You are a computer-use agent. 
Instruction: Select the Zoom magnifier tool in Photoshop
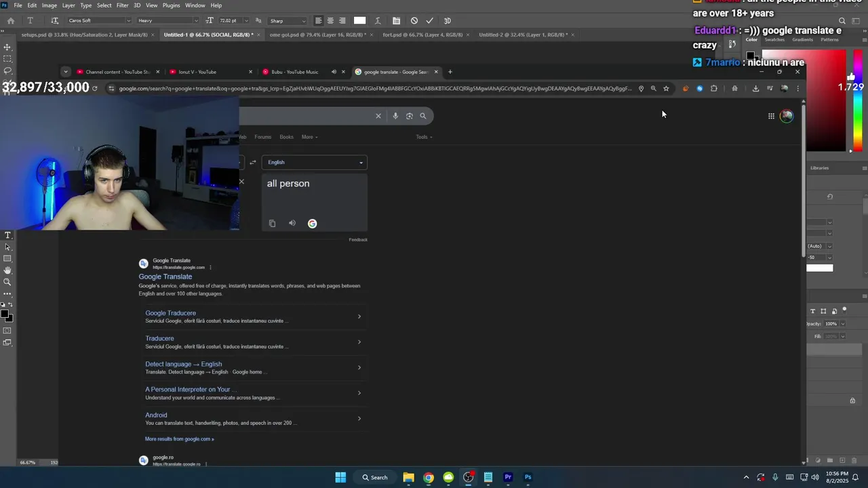point(7,281)
